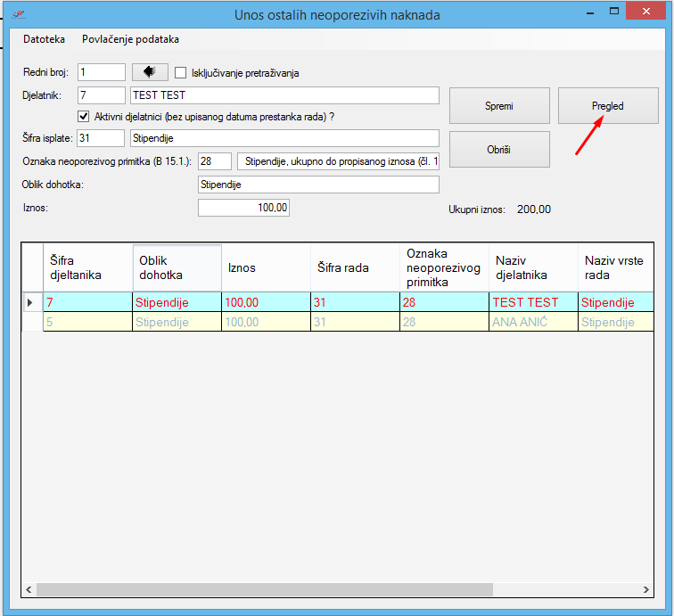Image resolution: width=674 pixels, height=616 pixels.
Task: Enable Isključivanje pretraživanja checkbox
Action: point(181,73)
